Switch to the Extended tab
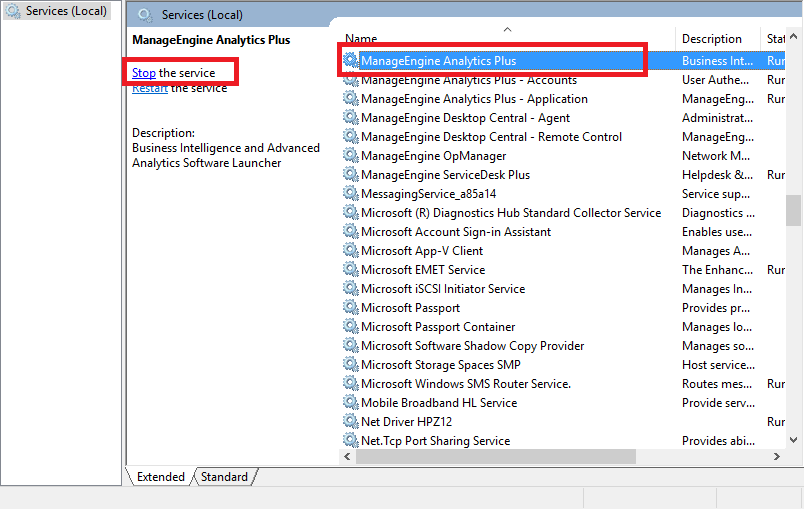The height and width of the screenshot is (509, 804). coord(161,477)
